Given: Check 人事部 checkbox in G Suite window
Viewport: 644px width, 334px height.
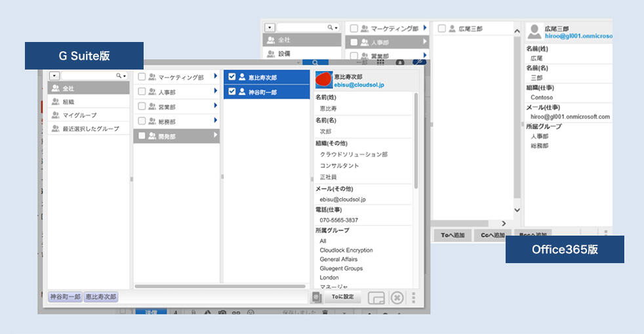Looking at the screenshot, I should pos(142,92).
